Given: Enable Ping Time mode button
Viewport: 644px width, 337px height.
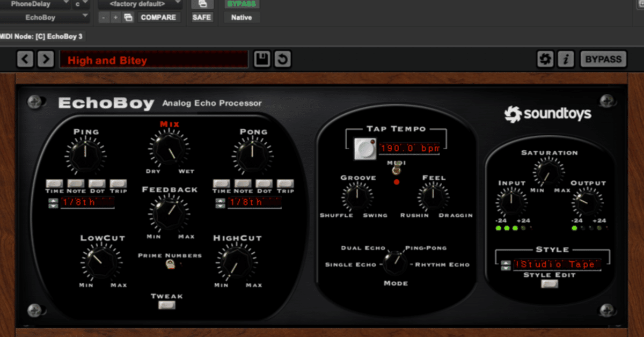Looking at the screenshot, I should [x=55, y=184].
